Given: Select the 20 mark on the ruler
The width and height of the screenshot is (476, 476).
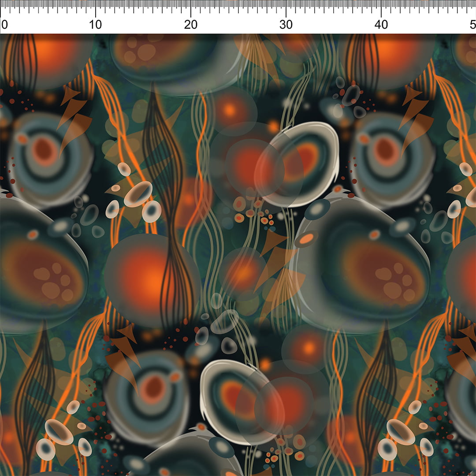Looking at the screenshot, I should pyautogui.click(x=190, y=25).
